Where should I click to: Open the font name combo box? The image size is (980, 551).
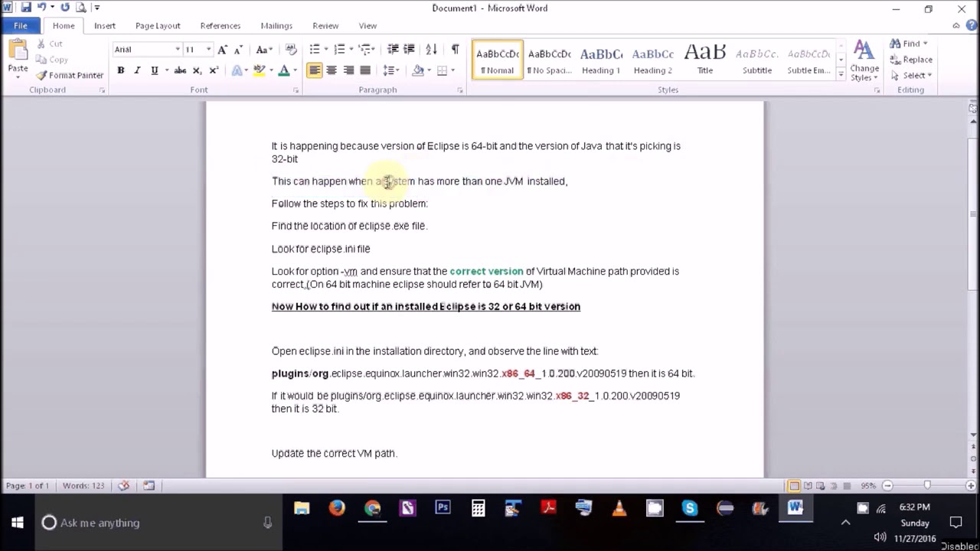[147, 49]
